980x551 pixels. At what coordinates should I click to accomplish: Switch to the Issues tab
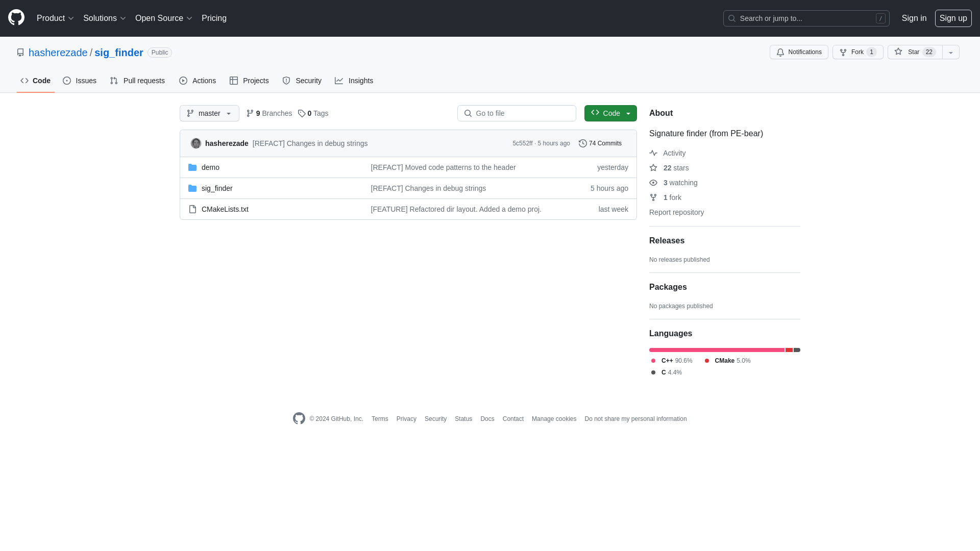point(80,81)
